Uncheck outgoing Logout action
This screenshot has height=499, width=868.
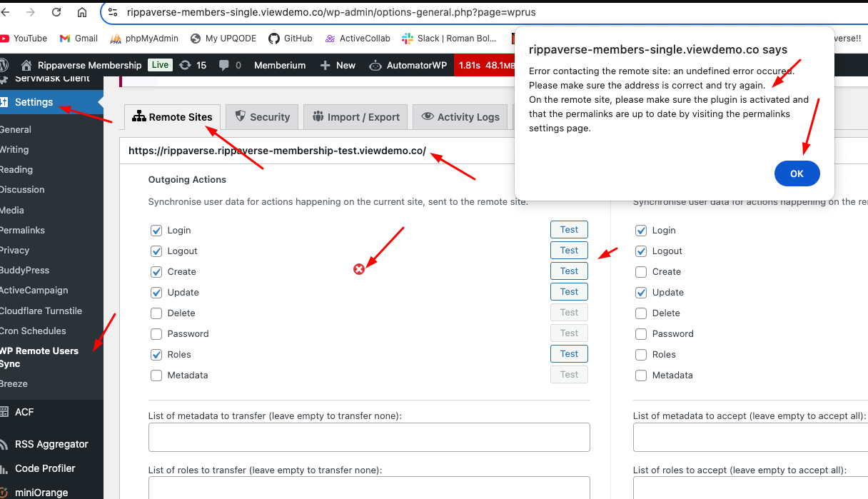pyautogui.click(x=156, y=251)
